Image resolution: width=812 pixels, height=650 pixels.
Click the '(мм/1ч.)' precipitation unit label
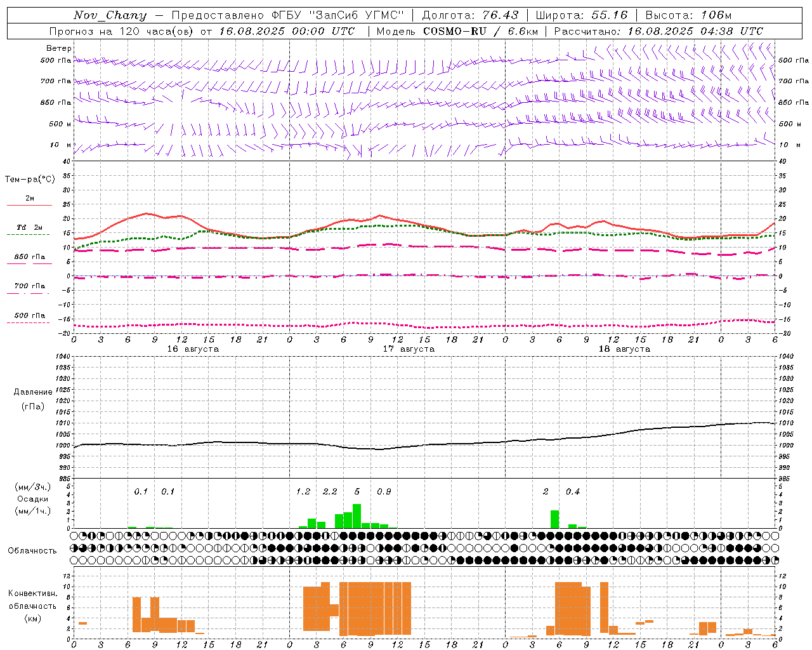pos(32,511)
